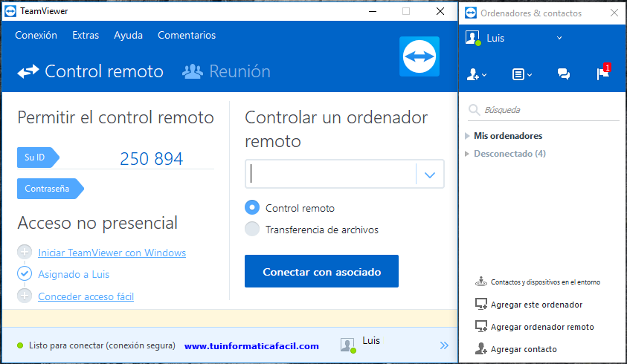
Task: Click green status dot in status bar
Action: click(x=20, y=345)
